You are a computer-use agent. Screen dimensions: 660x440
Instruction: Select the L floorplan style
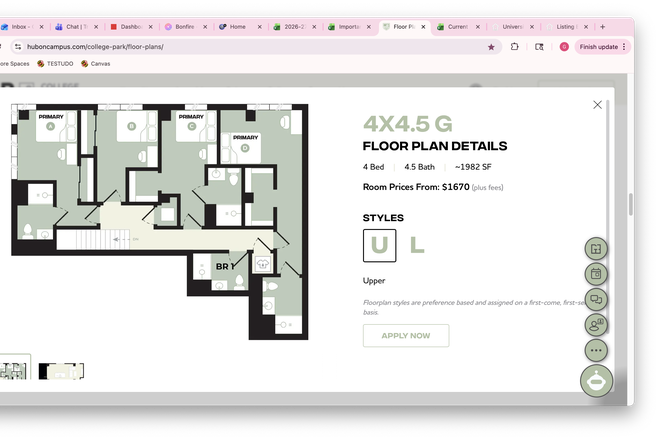[417, 245]
